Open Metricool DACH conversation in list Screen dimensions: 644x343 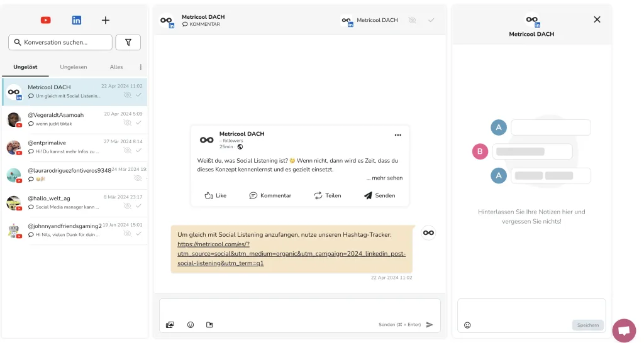(x=75, y=92)
